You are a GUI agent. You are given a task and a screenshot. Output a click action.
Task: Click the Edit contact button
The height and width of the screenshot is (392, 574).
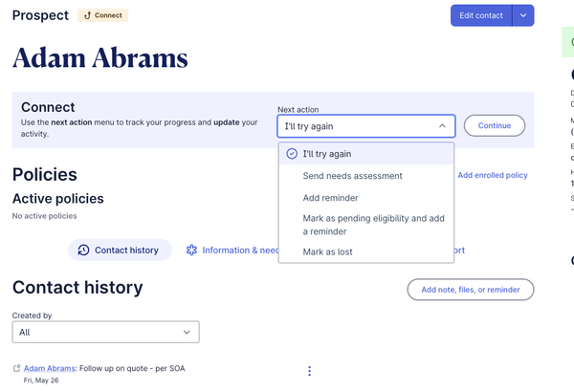[x=480, y=15]
